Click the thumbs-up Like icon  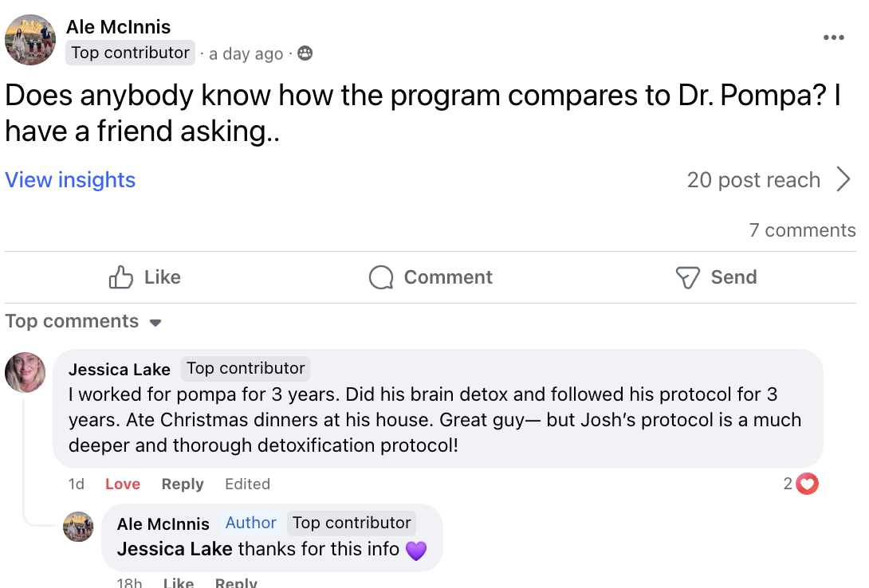(121, 276)
